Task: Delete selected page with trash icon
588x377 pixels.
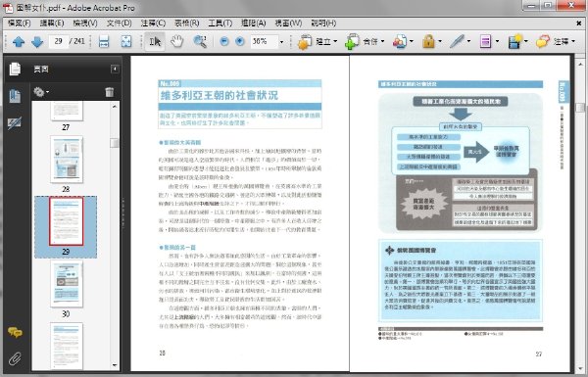Action: coord(109,92)
